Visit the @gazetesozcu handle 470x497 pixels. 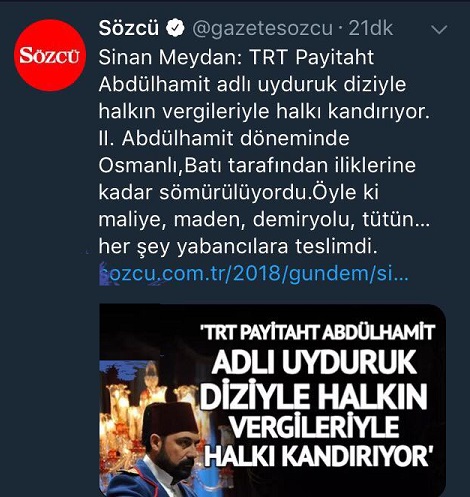(263, 29)
